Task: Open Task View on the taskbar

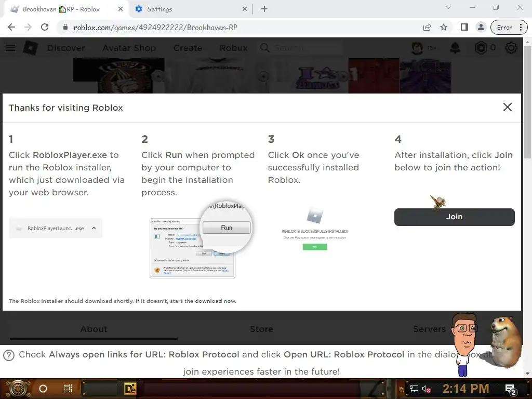Action: click(68, 389)
